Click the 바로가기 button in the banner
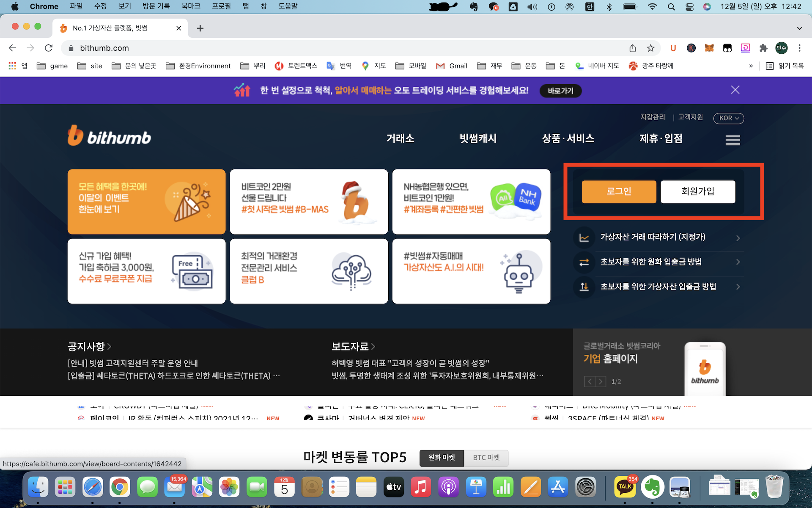Image resolution: width=812 pixels, height=508 pixels. pyautogui.click(x=560, y=91)
